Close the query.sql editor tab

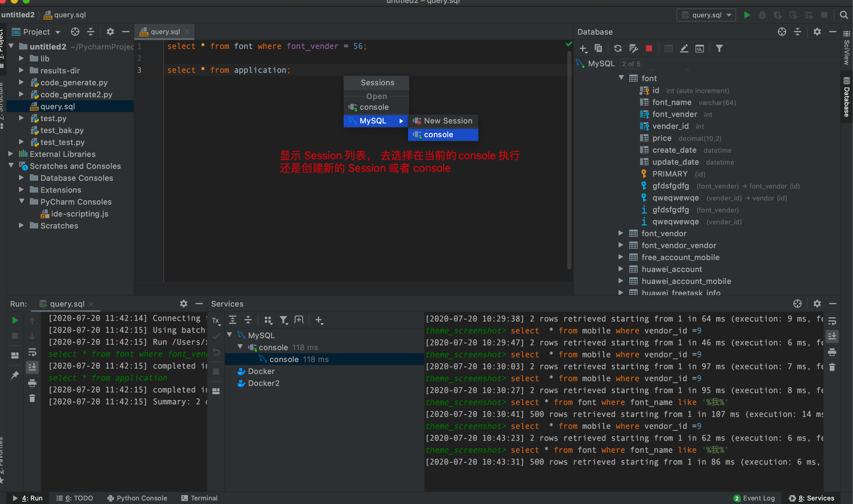coord(187,32)
